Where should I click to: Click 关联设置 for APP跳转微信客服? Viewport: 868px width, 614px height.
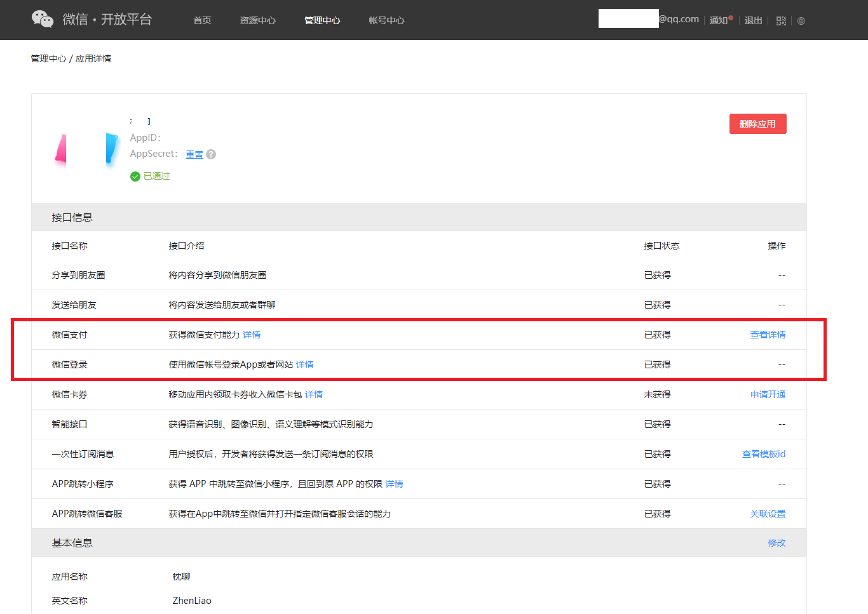pyautogui.click(x=768, y=514)
